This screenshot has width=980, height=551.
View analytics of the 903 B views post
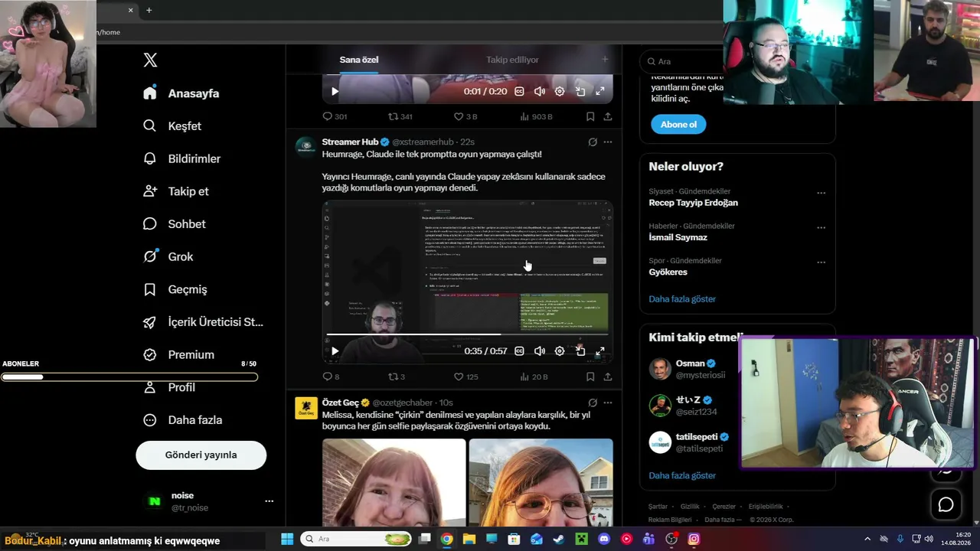[x=536, y=117]
